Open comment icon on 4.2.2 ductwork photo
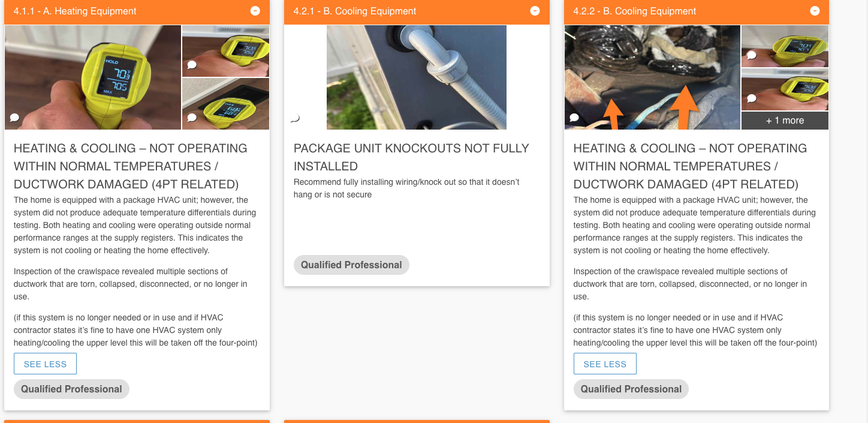This screenshot has height=423, width=868. tap(574, 118)
